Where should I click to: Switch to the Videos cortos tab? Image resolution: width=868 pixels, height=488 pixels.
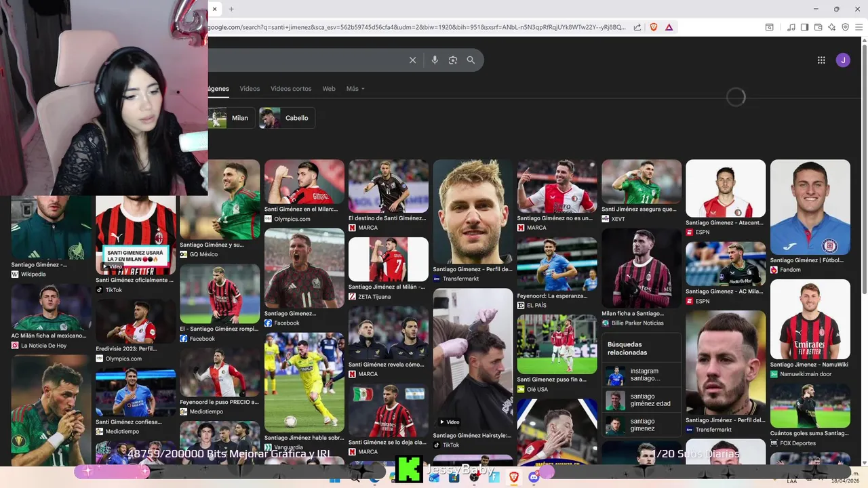point(291,89)
